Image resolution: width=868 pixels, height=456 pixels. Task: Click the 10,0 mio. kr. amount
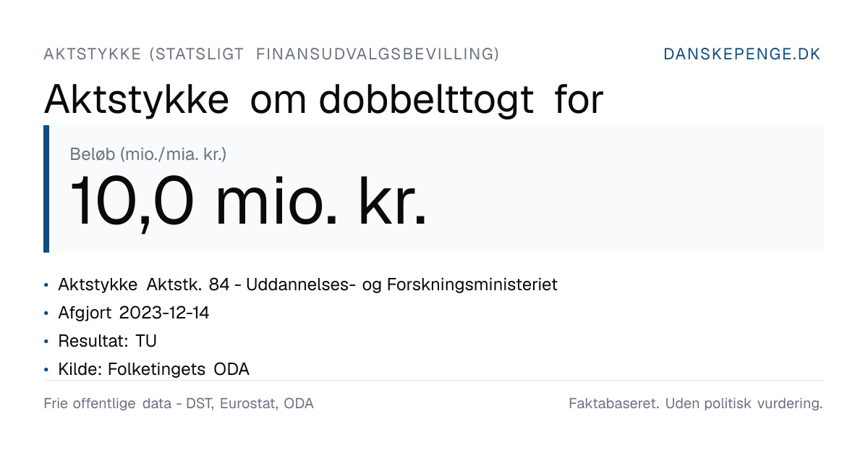tap(248, 201)
